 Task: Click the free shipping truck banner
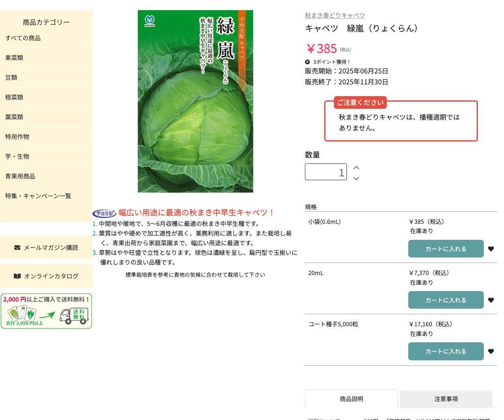click(46, 311)
